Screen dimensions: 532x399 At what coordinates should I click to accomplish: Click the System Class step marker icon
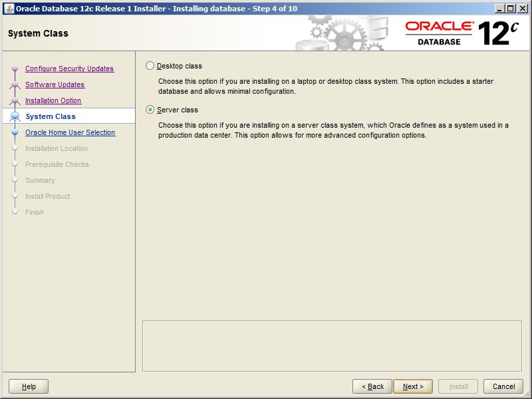pos(15,116)
